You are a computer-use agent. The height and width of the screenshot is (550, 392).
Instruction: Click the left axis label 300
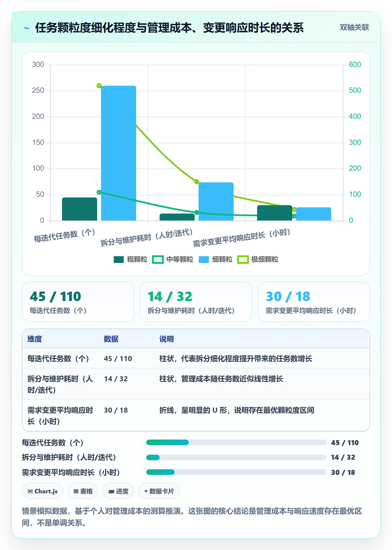pyautogui.click(x=38, y=64)
